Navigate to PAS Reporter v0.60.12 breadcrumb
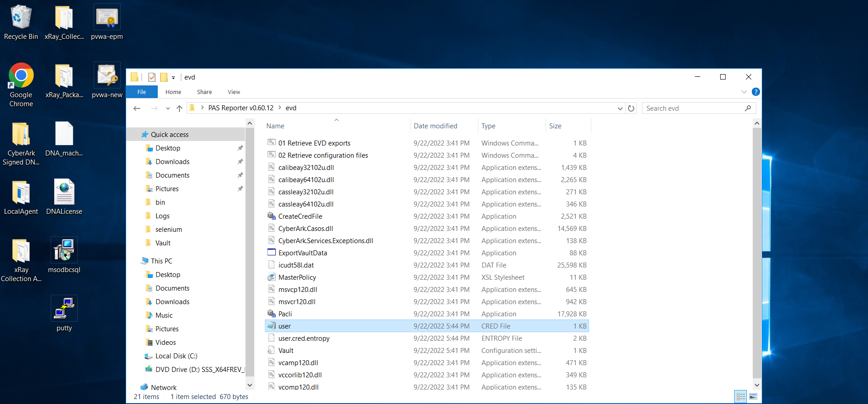868x404 pixels. [x=241, y=108]
